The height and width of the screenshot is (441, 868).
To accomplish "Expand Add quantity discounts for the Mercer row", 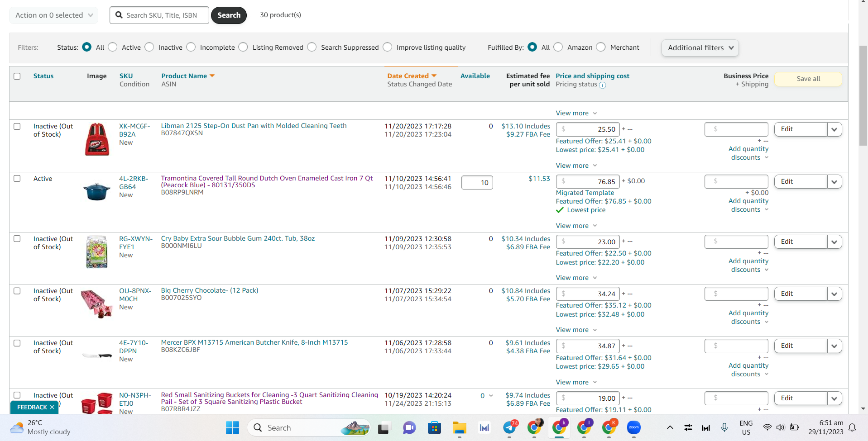I will [x=748, y=370].
